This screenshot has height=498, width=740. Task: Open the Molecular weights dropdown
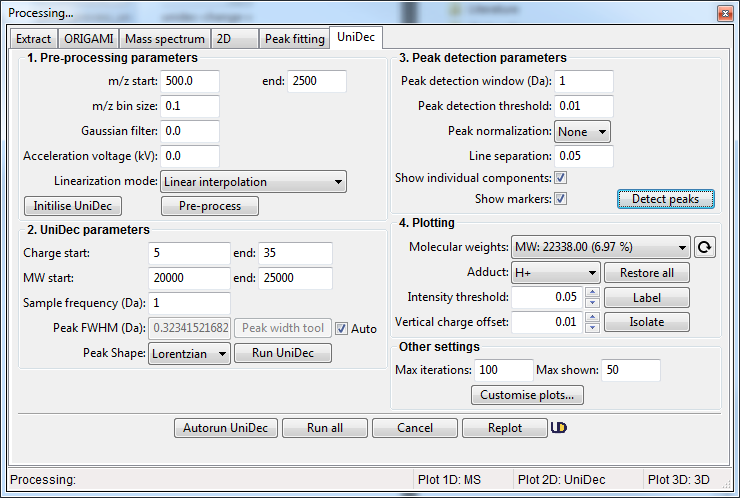(599, 247)
